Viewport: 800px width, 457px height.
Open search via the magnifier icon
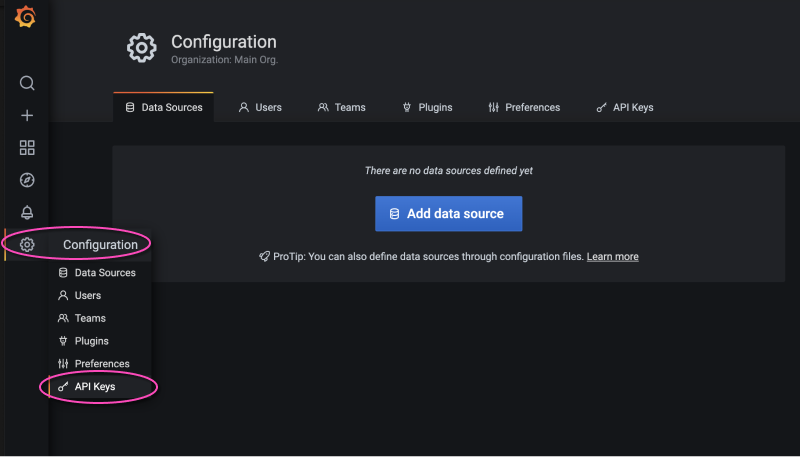27,83
